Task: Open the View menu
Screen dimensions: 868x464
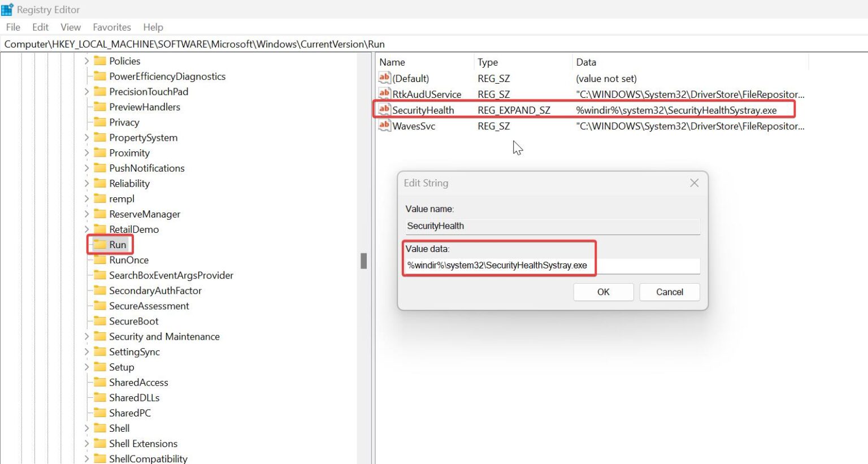Action: (x=71, y=27)
